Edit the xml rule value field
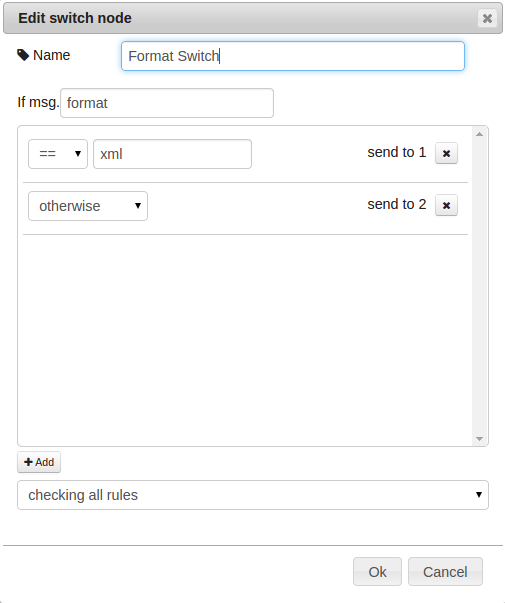The height and width of the screenshot is (603, 505). (172, 154)
